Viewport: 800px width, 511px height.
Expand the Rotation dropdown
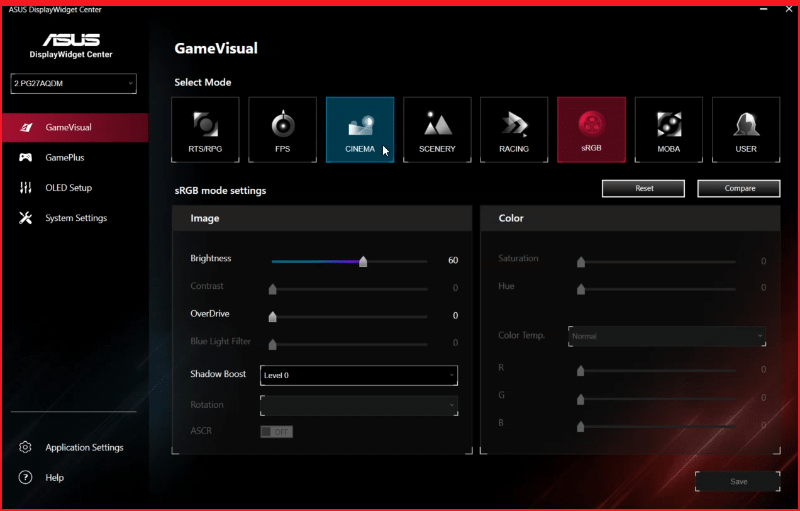[358, 405]
